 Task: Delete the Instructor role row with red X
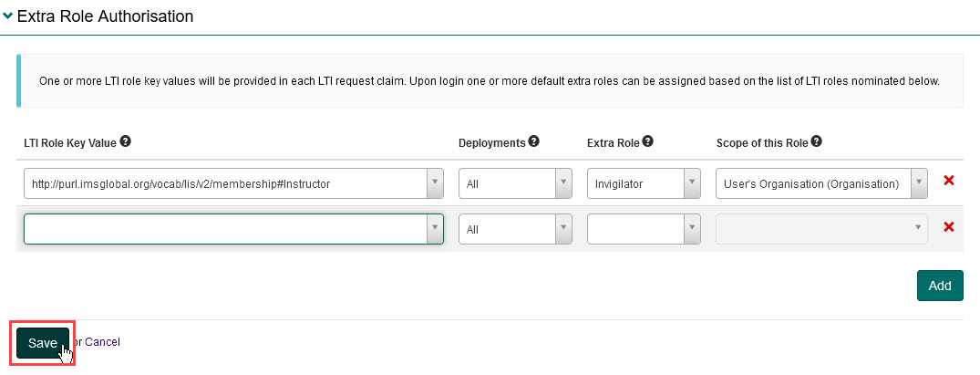pyautogui.click(x=948, y=181)
